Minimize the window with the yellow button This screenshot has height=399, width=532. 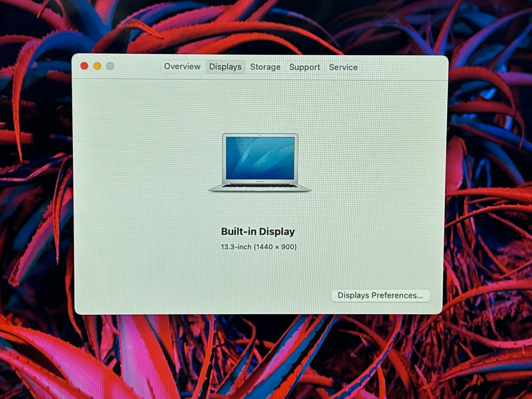coord(97,66)
